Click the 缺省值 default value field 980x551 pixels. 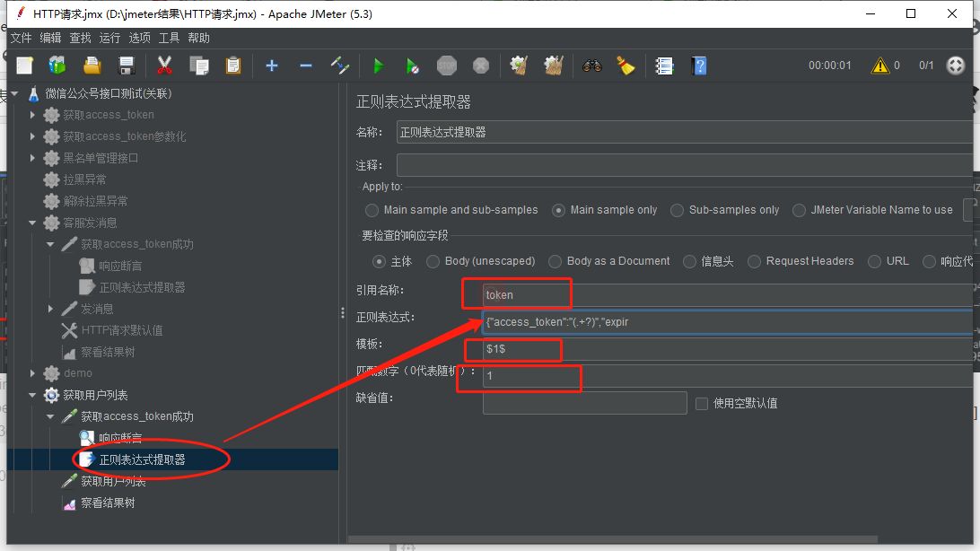(585, 403)
